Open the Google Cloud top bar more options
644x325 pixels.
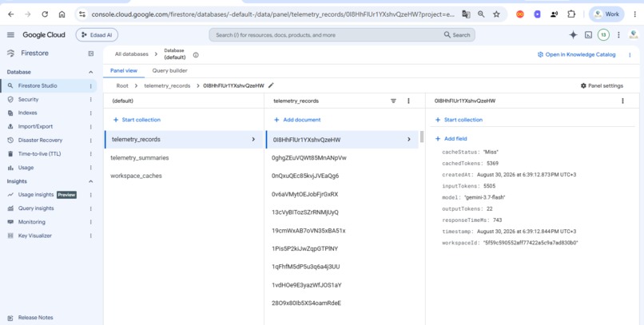pos(618,35)
